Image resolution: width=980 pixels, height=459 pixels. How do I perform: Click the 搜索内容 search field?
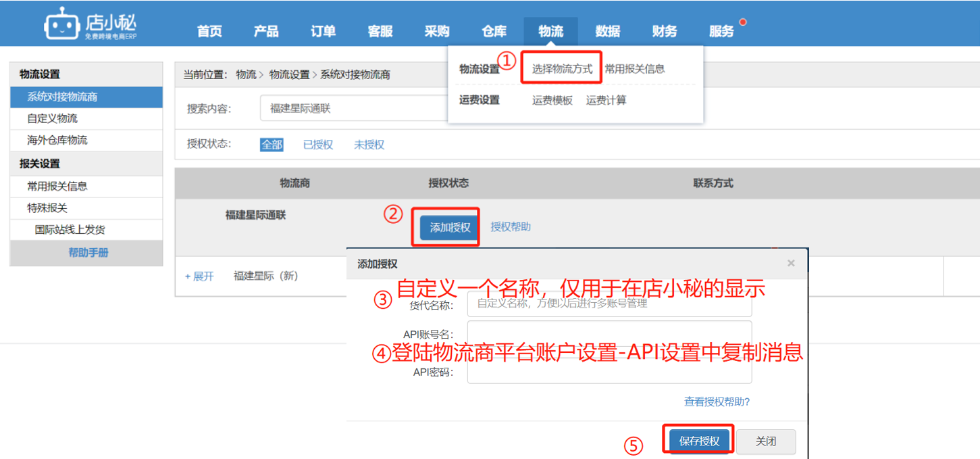pyautogui.click(x=354, y=108)
